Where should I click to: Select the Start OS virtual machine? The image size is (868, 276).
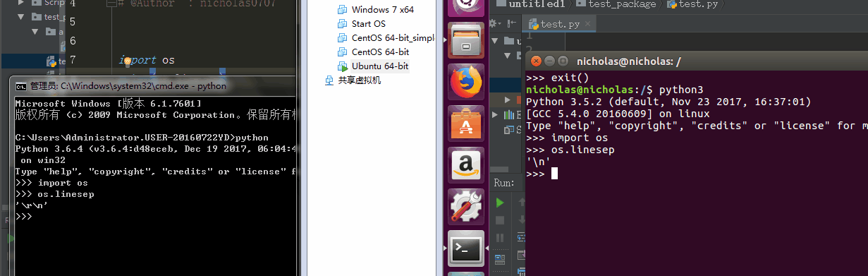(x=361, y=23)
